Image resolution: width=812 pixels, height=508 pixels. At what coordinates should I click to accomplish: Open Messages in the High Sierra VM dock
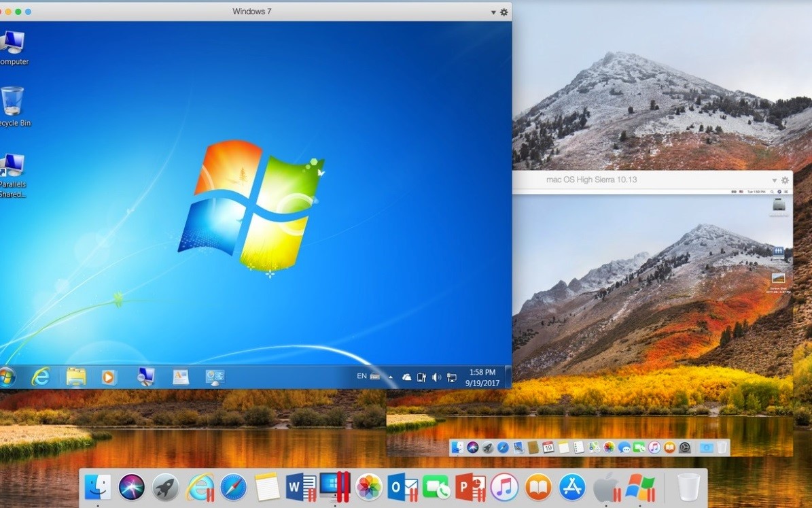624,447
